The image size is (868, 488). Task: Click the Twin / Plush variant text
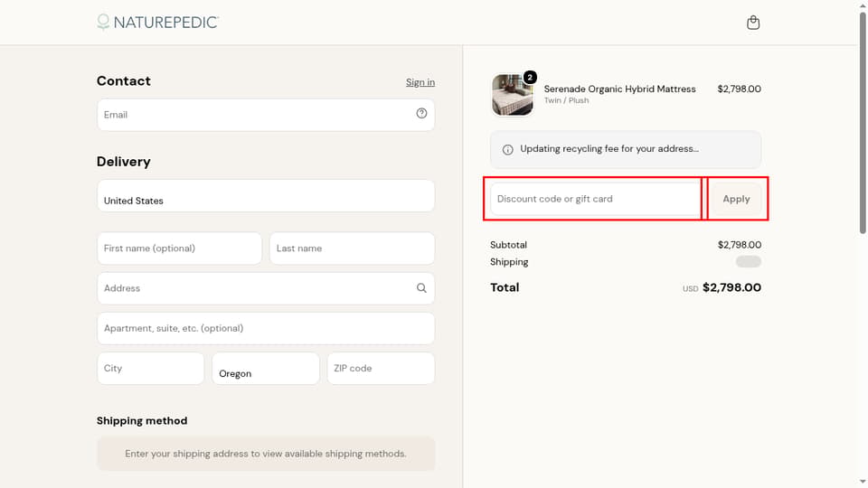(566, 100)
